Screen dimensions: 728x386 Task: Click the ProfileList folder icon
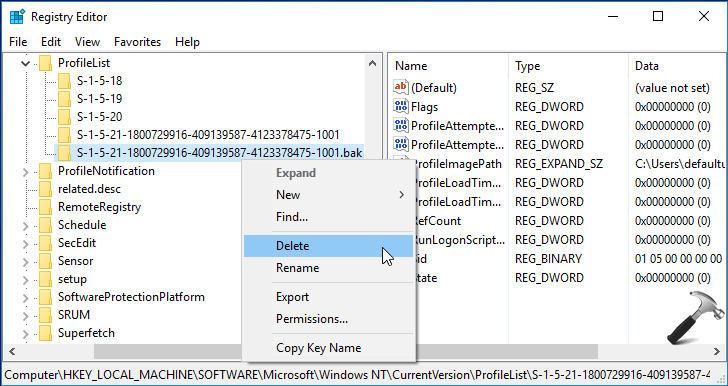click(46, 63)
